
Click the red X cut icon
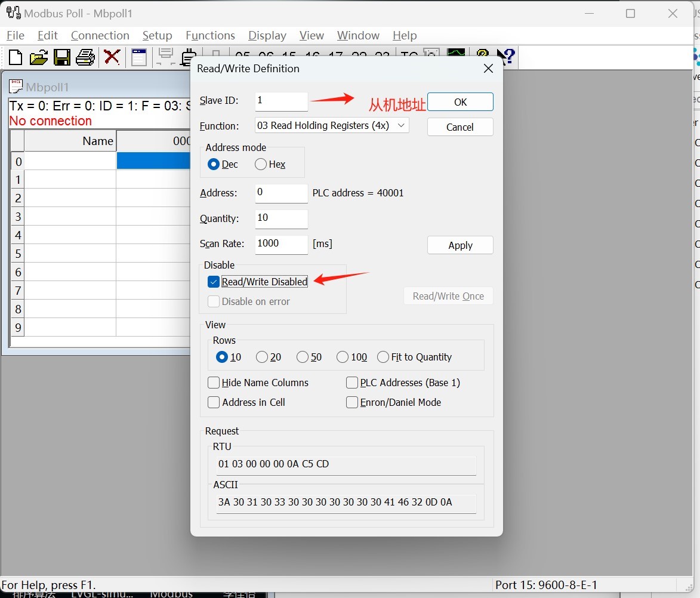coord(112,57)
